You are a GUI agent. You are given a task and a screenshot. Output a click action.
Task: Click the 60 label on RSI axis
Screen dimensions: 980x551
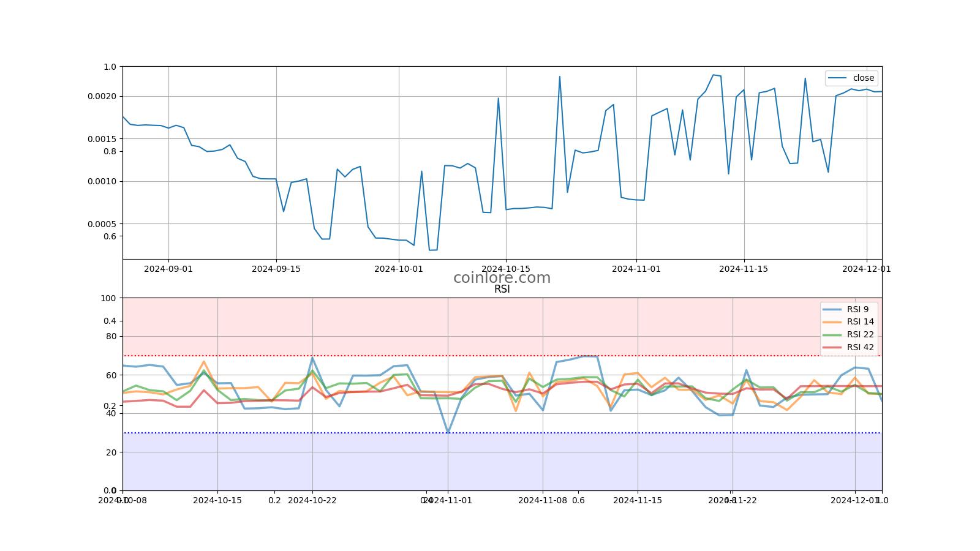click(x=111, y=375)
